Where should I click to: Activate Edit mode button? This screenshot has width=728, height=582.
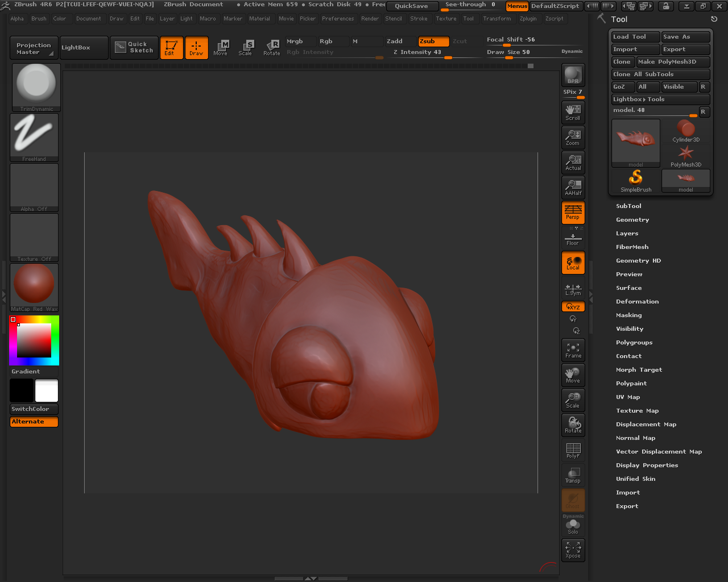pos(171,48)
